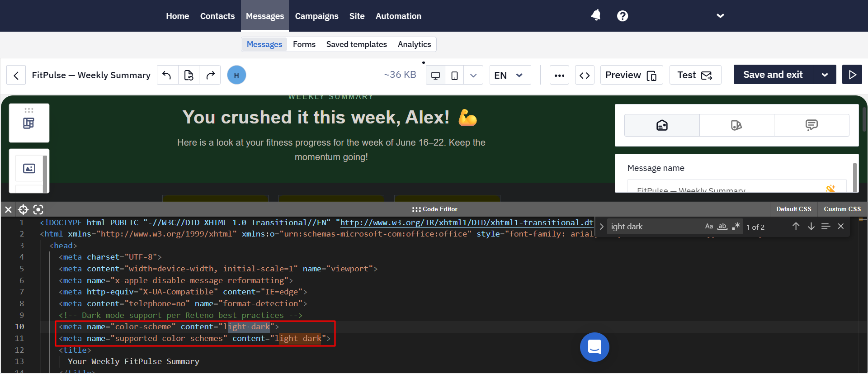Open the EN language dropdown
This screenshot has width=868, height=374.
[x=510, y=75]
